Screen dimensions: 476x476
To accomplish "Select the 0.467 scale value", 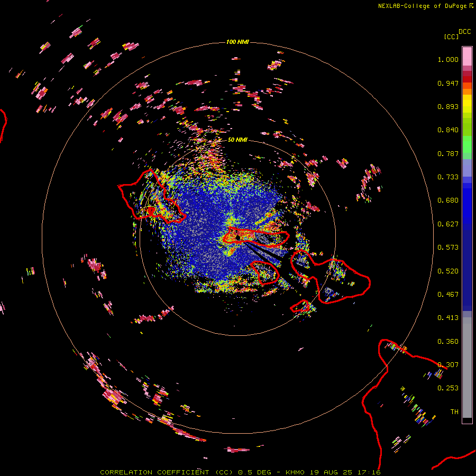I will pyautogui.click(x=448, y=295).
